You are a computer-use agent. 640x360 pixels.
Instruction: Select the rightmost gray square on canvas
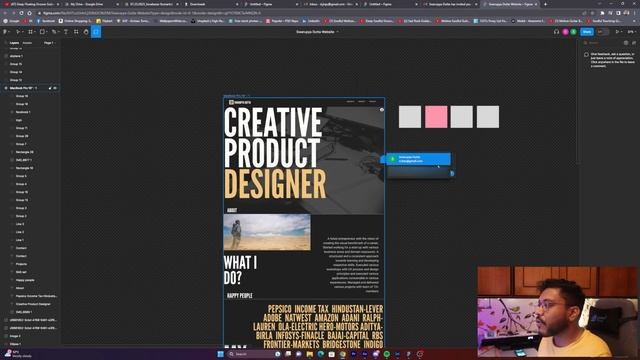488,117
